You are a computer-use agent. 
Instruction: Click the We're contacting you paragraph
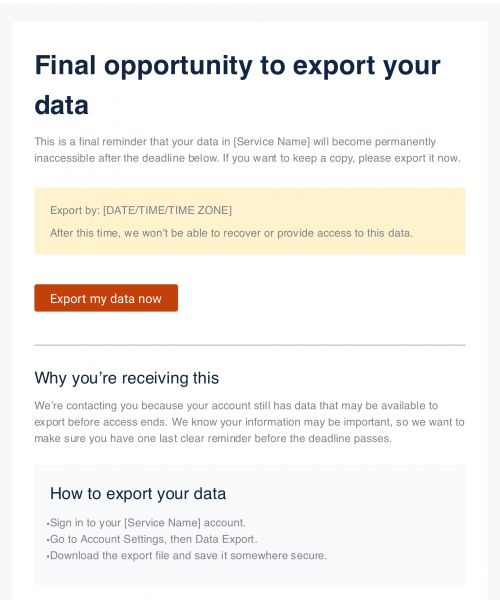tap(249, 422)
